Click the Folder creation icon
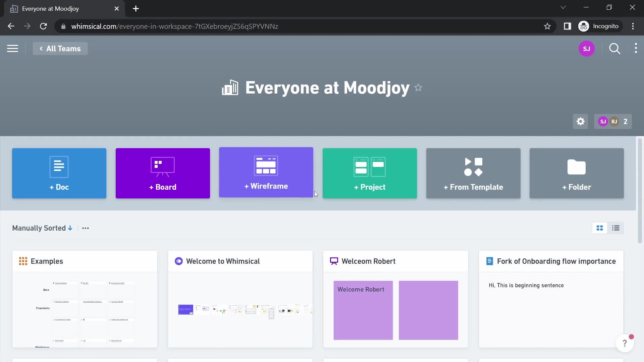 point(577,173)
